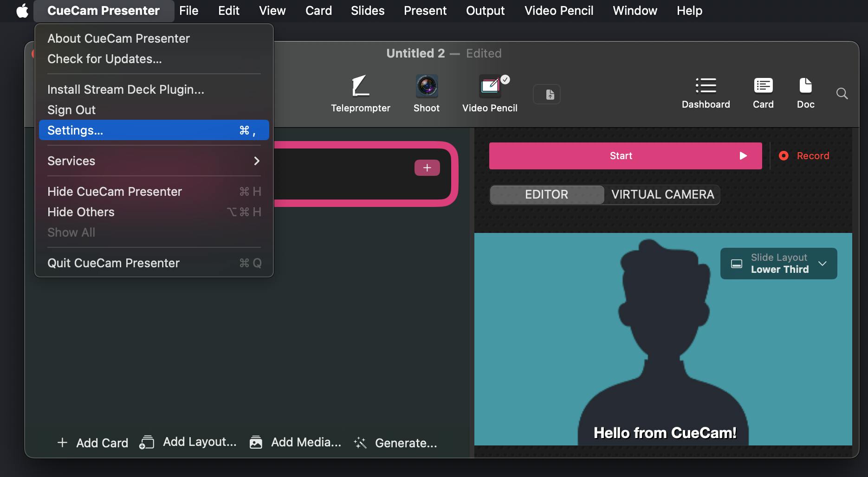Open the Video Pencil tool
The width and height of the screenshot is (868, 477).
point(490,94)
